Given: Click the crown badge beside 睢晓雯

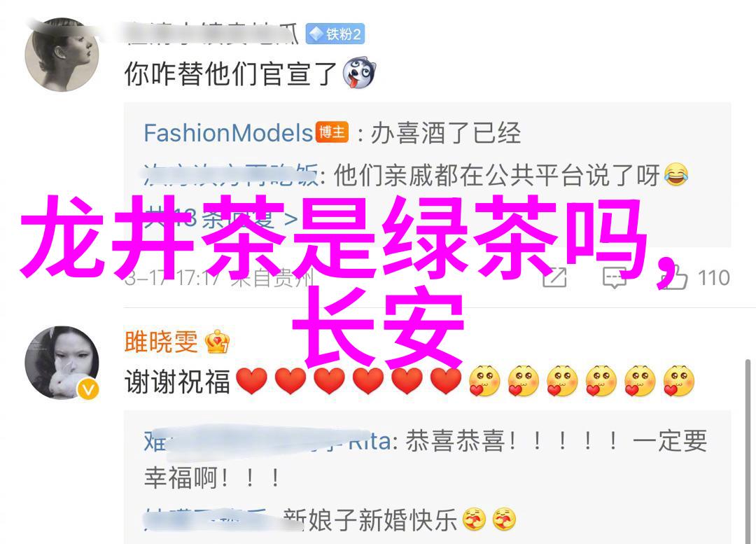Looking at the screenshot, I should coord(217,342).
